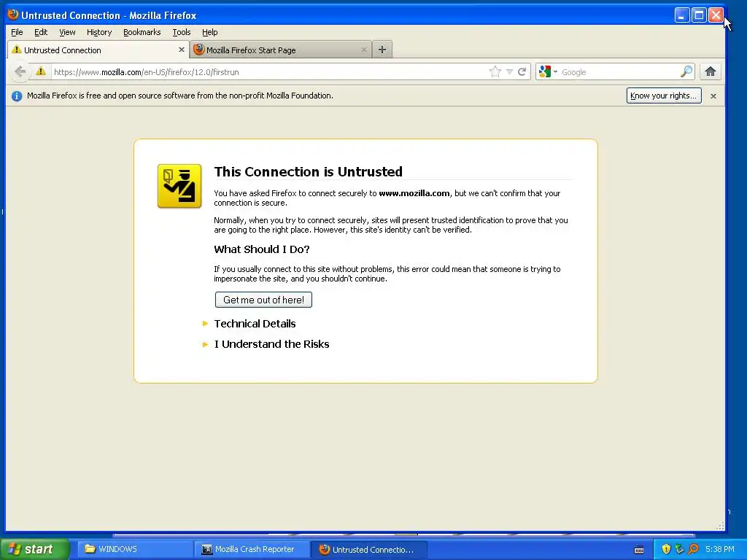Switch to WINDOWS folder taskbar item
This screenshot has height=560, width=747.
pos(135,549)
